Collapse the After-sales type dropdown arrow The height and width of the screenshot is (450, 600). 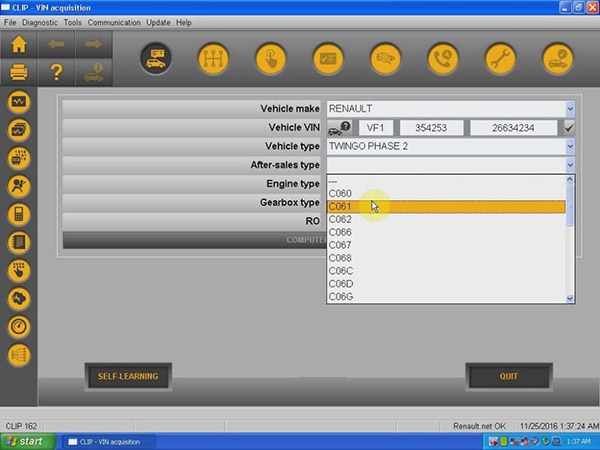(x=569, y=165)
